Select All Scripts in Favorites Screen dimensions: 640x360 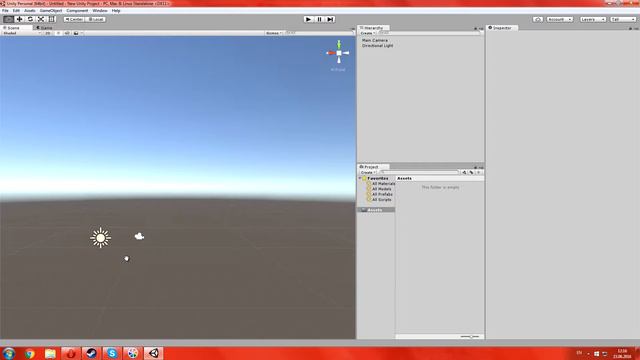[379, 200]
